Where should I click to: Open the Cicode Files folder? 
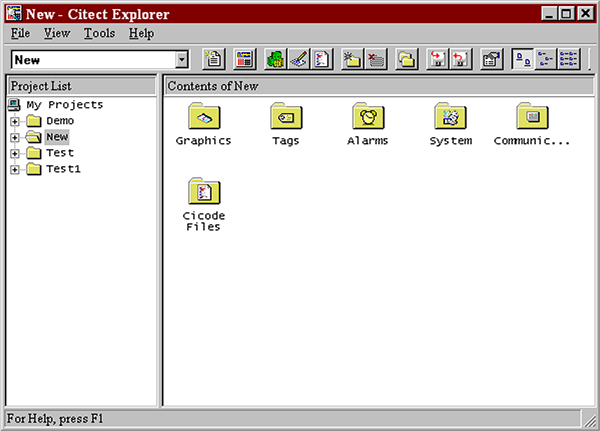click(x=204, y=204)
